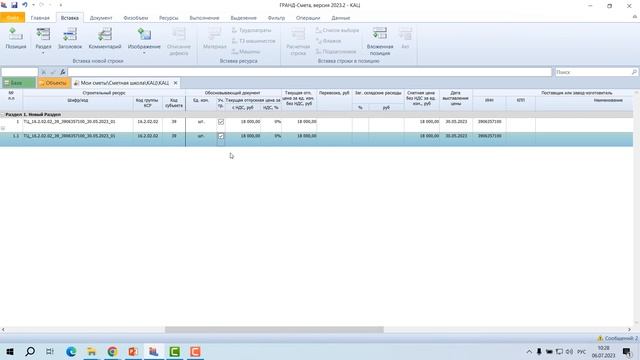The height and width of the screenshot is (360, 640).
Task: Click the horizontal scrollbar thumb
Action: [x=274, y=329]
